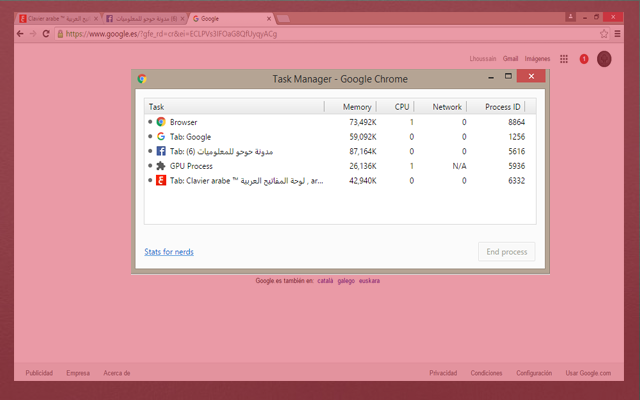Switch to the Clavier arabe browser tab

[55, 18]
